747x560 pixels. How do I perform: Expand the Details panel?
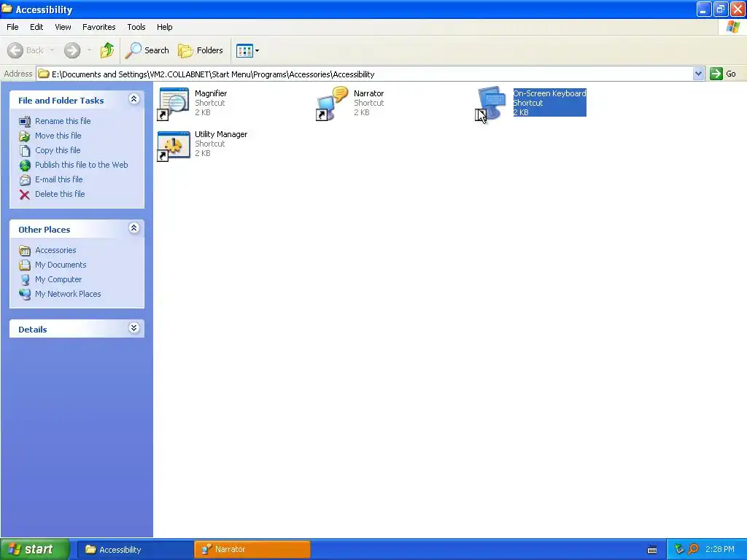coord(134,328)
